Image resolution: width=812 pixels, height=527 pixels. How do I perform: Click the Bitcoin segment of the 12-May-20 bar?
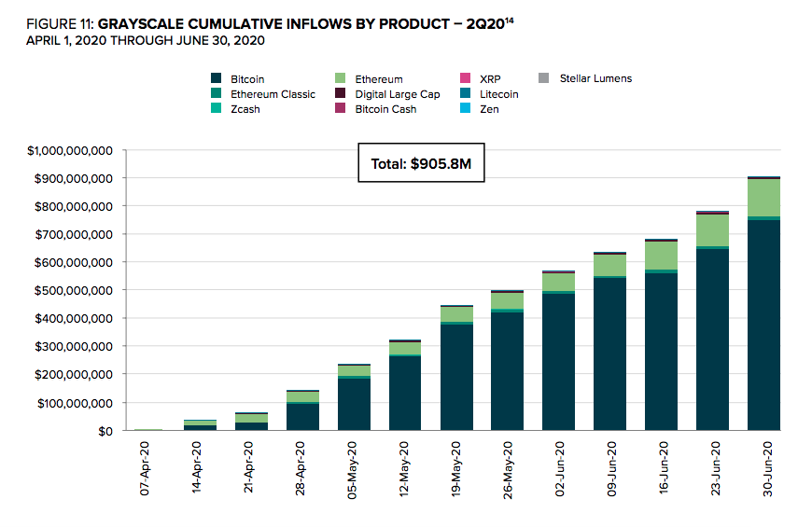[405, 393]
